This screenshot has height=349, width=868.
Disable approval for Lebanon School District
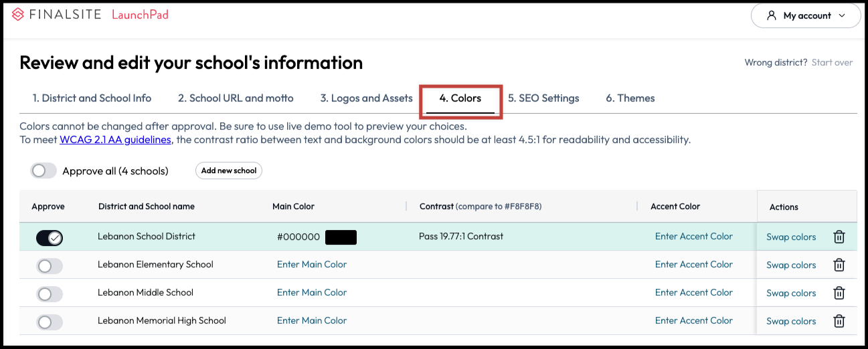50,237
